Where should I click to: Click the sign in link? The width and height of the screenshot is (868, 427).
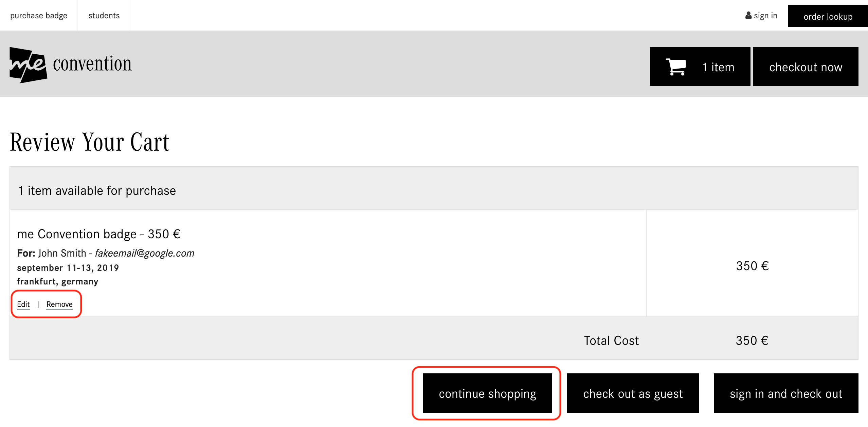pyautogui.click(x=761, y=16)
